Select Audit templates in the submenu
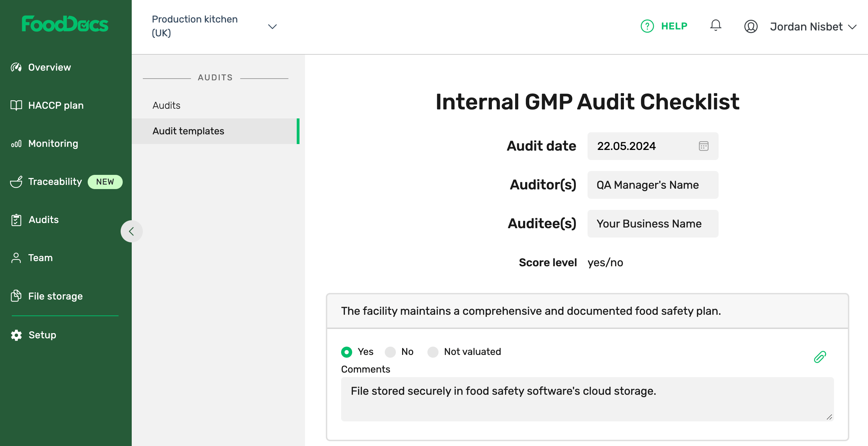 click(188, 131)
